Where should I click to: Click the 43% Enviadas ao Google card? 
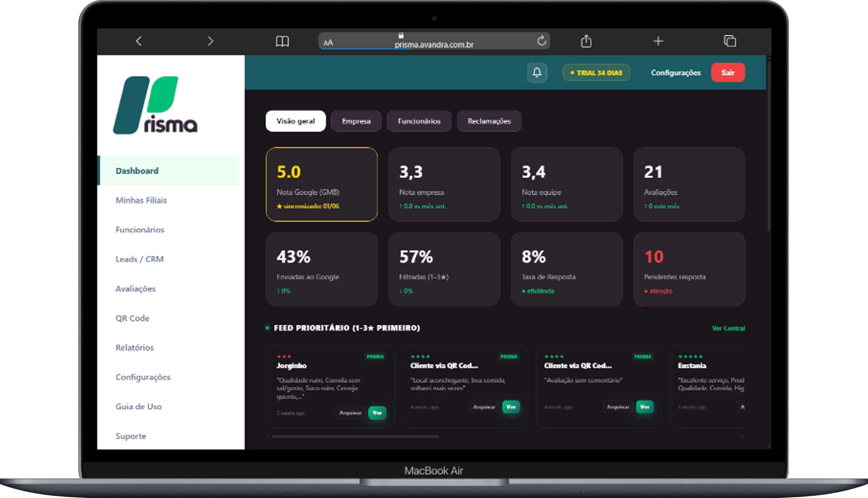322,269
